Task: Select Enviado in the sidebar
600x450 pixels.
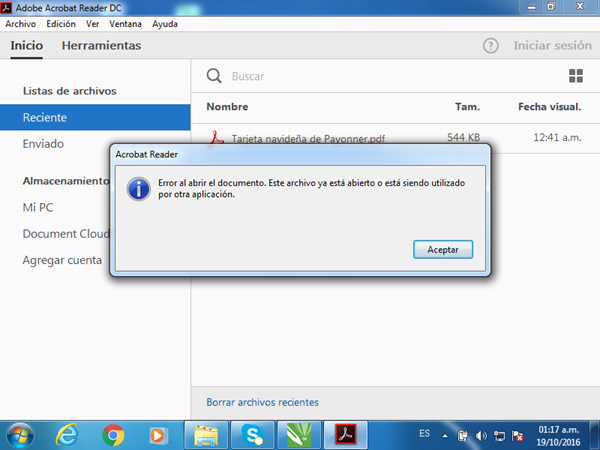Action: point(43,144)
